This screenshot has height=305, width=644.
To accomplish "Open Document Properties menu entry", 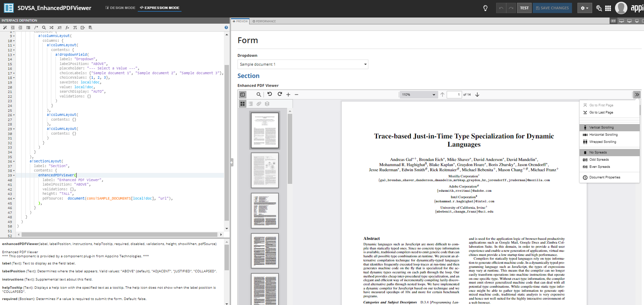I will (609, 178).
